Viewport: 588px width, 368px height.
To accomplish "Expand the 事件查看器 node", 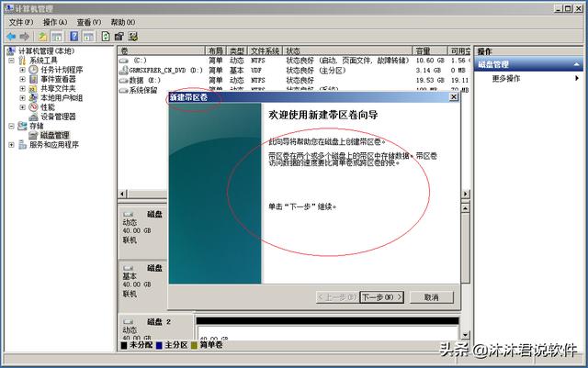I will 22,79.
